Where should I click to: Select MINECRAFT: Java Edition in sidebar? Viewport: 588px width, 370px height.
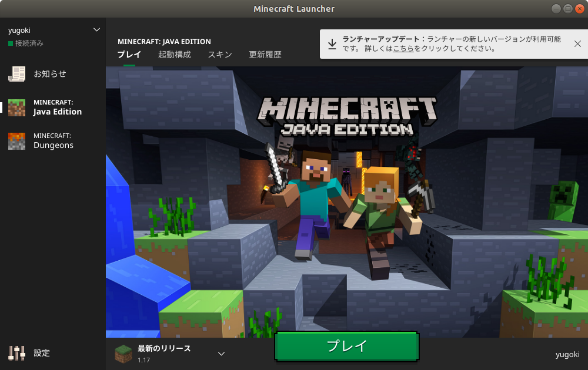tap(52, 107)
